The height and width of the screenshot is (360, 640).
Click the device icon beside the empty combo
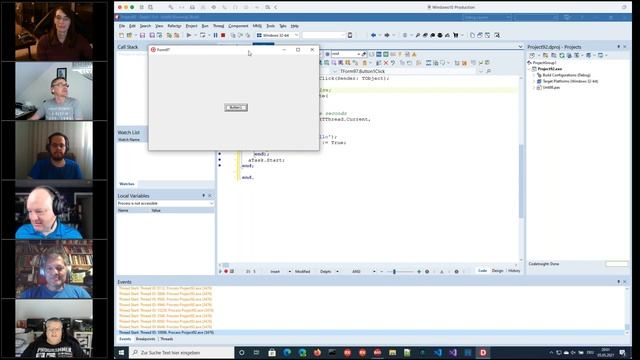pos(350,36)
